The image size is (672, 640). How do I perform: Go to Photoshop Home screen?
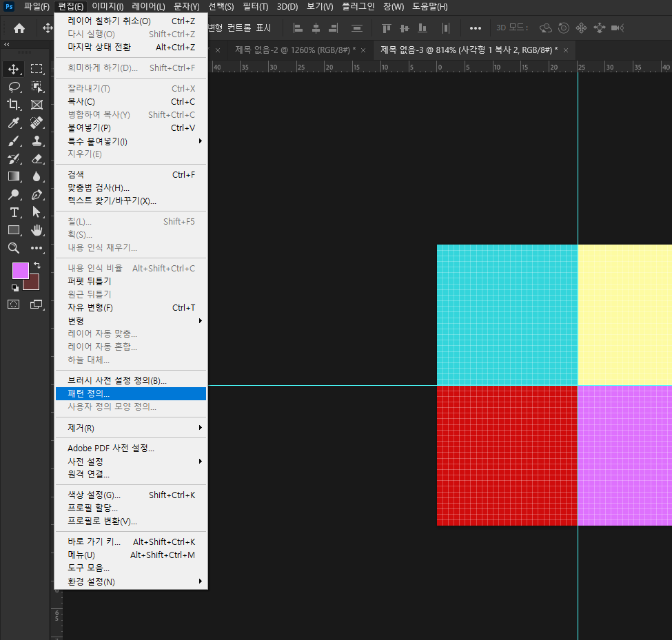coord(19,28)
